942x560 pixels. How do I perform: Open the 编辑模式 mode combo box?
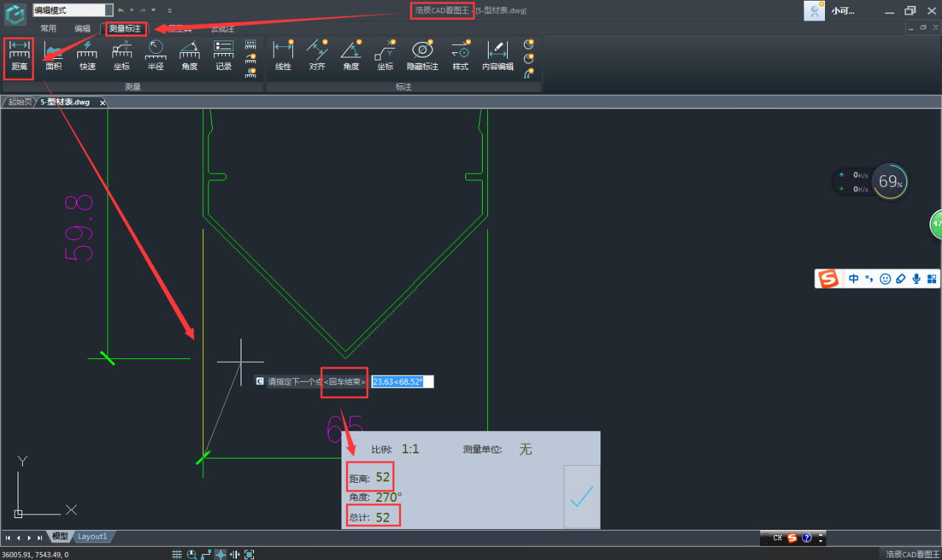coord(74,10)
